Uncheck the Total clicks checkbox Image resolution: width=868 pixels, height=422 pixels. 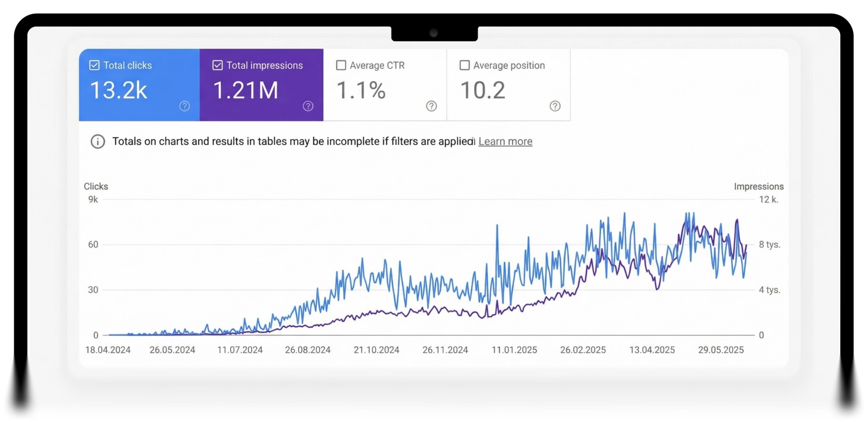coord(94,65)
